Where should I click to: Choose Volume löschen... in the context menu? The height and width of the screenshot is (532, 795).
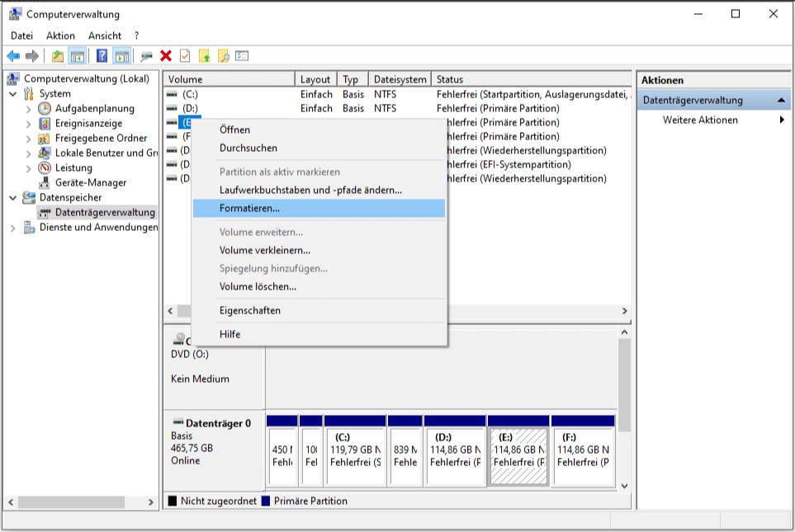(319, 287)
